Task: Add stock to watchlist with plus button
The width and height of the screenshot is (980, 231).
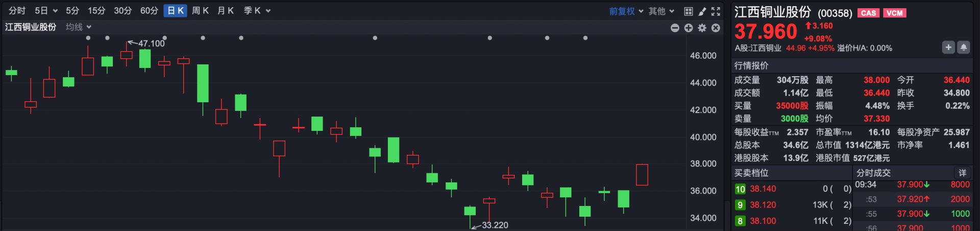Action: coord(948,48)
